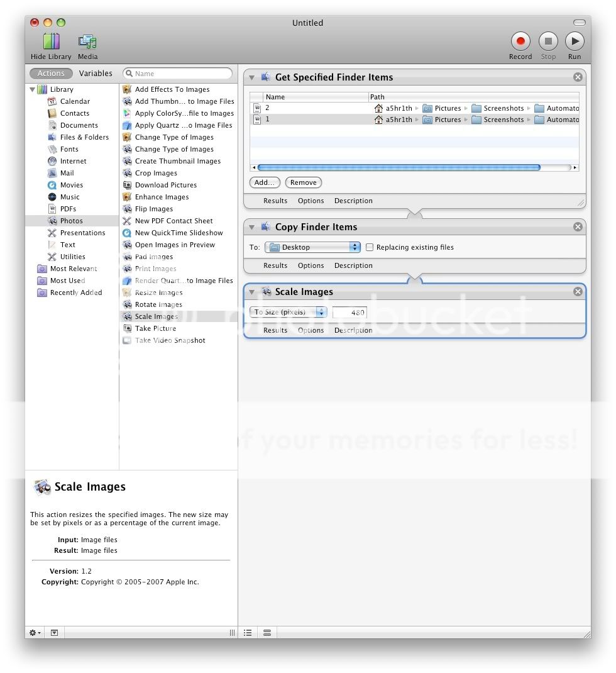616x673 pixels.
Task: Close the Copy Finder Items action
Action: (578, 227)
